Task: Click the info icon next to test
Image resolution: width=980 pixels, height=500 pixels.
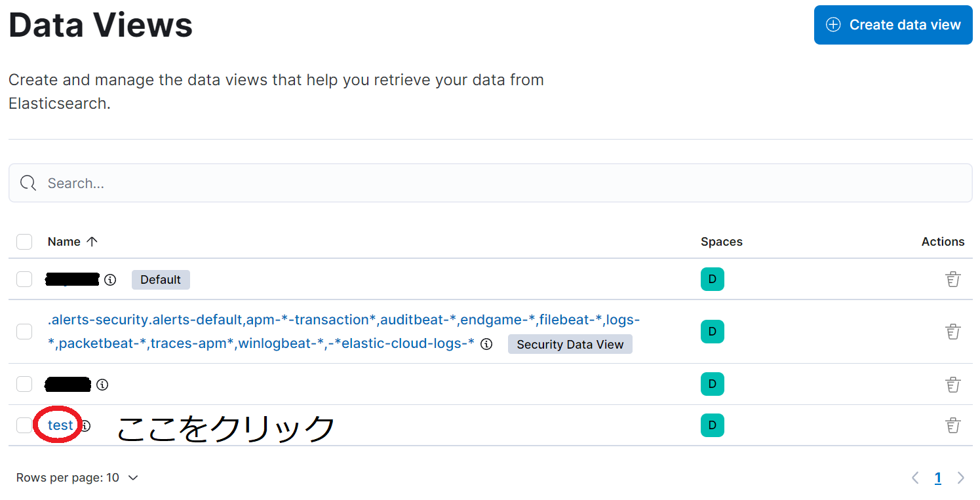Action: (x=85, y=425)
